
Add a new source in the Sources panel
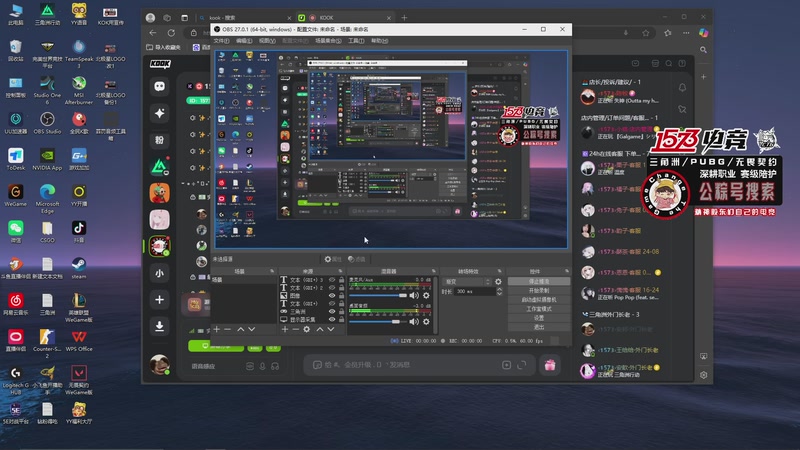(x=285, y=330)
